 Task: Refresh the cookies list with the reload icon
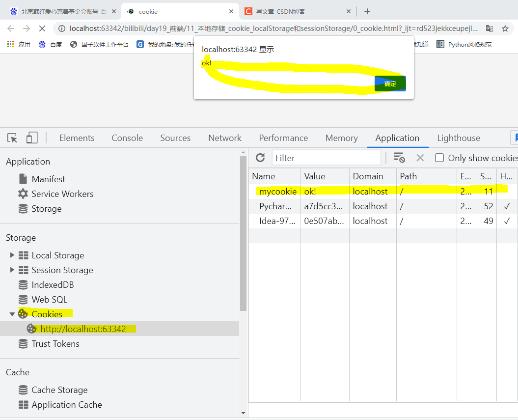[260, 158]
